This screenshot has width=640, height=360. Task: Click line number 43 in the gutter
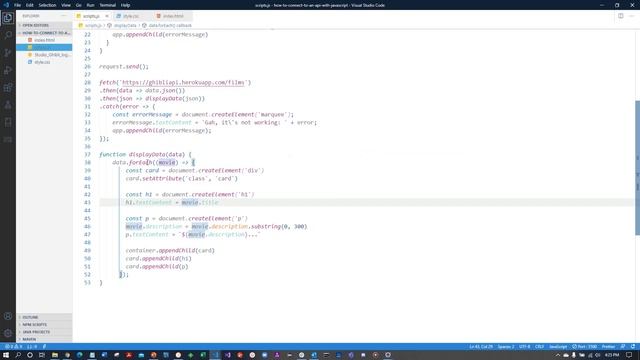coord(87,202)
